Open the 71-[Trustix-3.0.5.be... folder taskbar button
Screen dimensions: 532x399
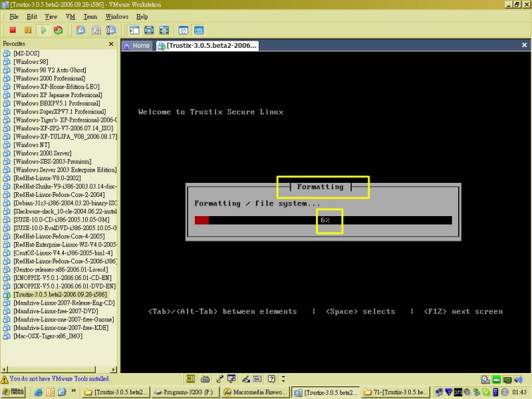click(396, 392)
